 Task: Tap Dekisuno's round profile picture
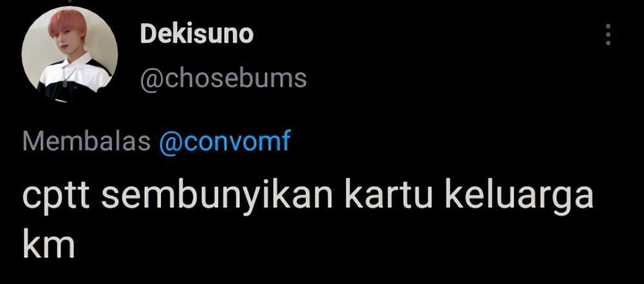tap(70, 55)
